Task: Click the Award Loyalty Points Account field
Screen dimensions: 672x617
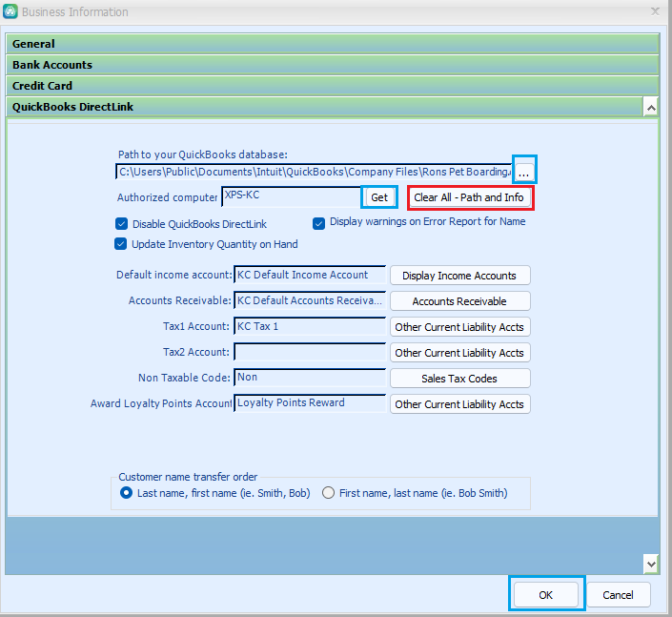Action: pyautogui.click(x=310, y=403)
